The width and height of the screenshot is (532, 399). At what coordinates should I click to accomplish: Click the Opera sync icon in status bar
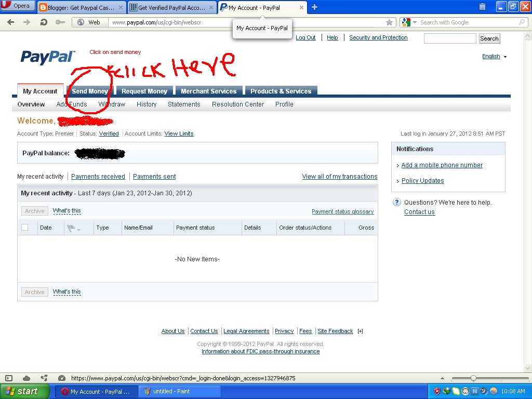pos(44,378)
